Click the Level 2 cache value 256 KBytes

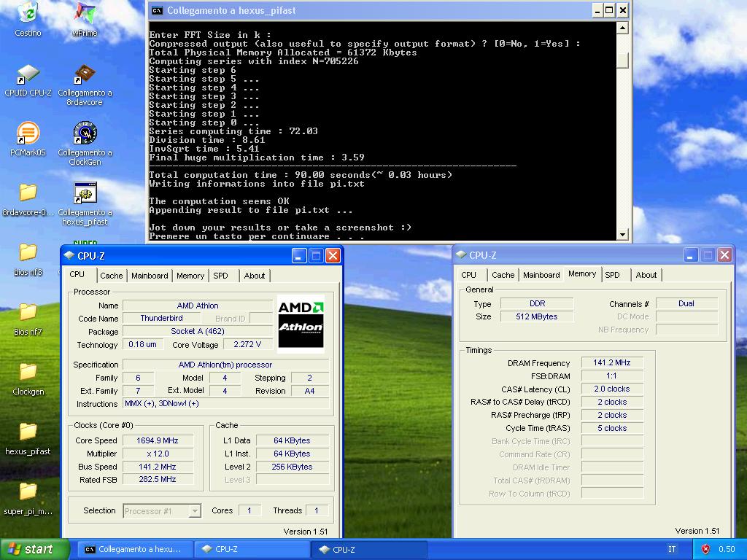pos(293,467)
